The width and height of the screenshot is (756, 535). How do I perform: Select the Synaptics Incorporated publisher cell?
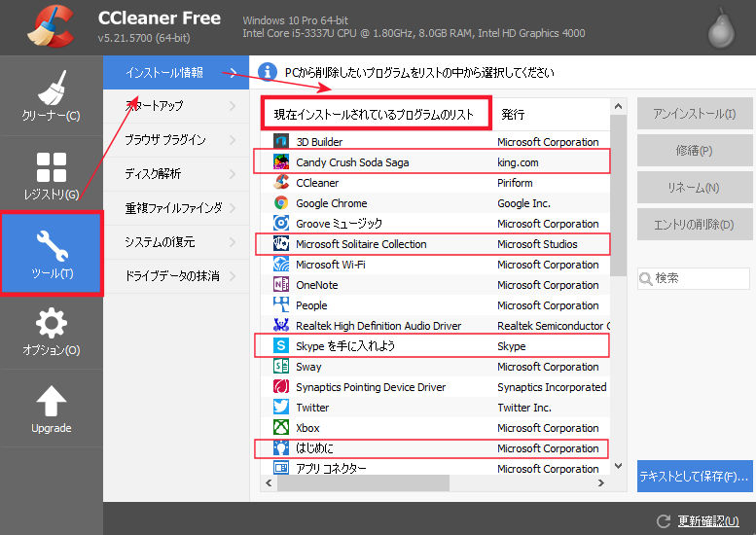coord(552,387)
